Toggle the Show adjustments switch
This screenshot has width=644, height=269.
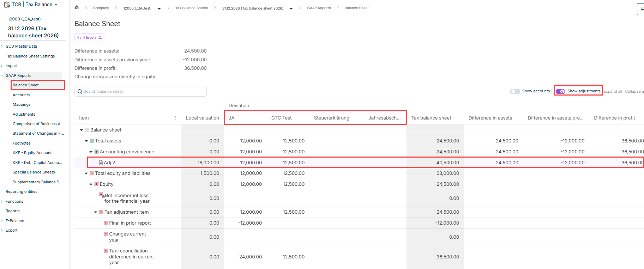pos(560,91)
